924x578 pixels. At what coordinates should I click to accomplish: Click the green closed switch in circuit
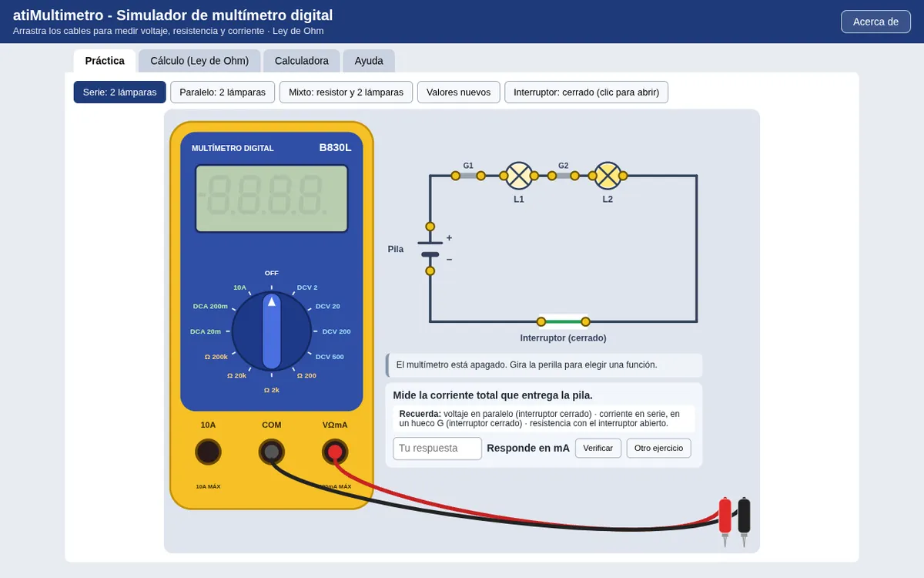click(x=564, y=321)
